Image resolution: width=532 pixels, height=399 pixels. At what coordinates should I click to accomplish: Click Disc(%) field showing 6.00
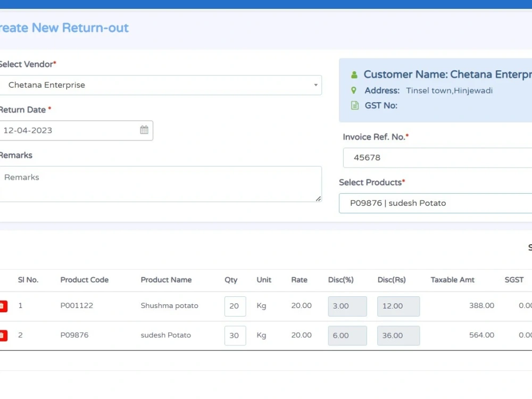347,336
